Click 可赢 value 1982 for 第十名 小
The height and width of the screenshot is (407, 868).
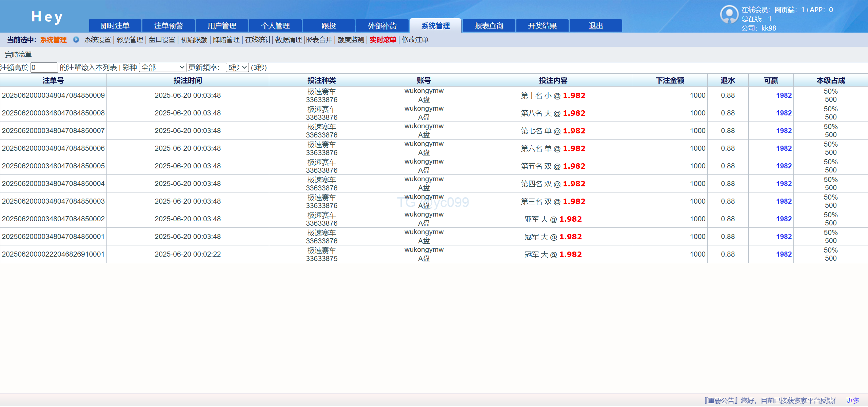pos(784,95)
